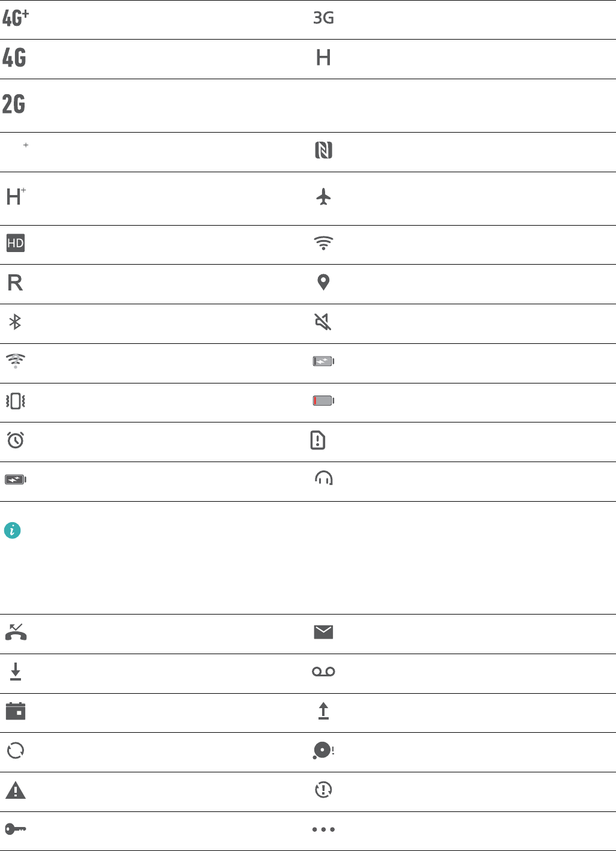The width and height of the screenshot is (616, 851).
Task: Select the SIM card warning icon
Action: point(318,440)
